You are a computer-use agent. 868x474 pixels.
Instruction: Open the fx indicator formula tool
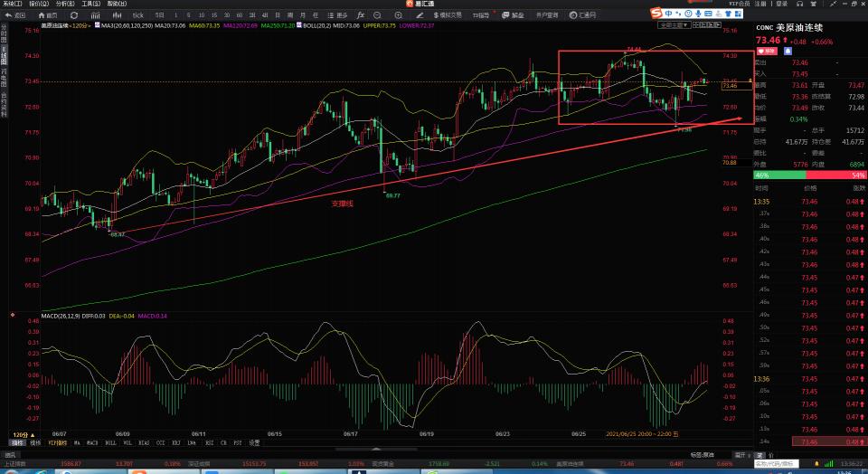(x=361, y=15)
